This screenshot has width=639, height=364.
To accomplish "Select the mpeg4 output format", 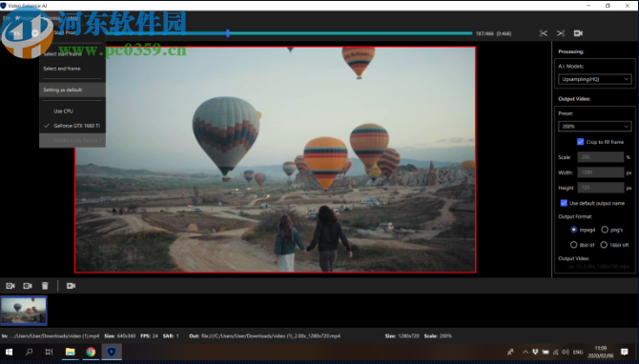I will coord(574,230).
